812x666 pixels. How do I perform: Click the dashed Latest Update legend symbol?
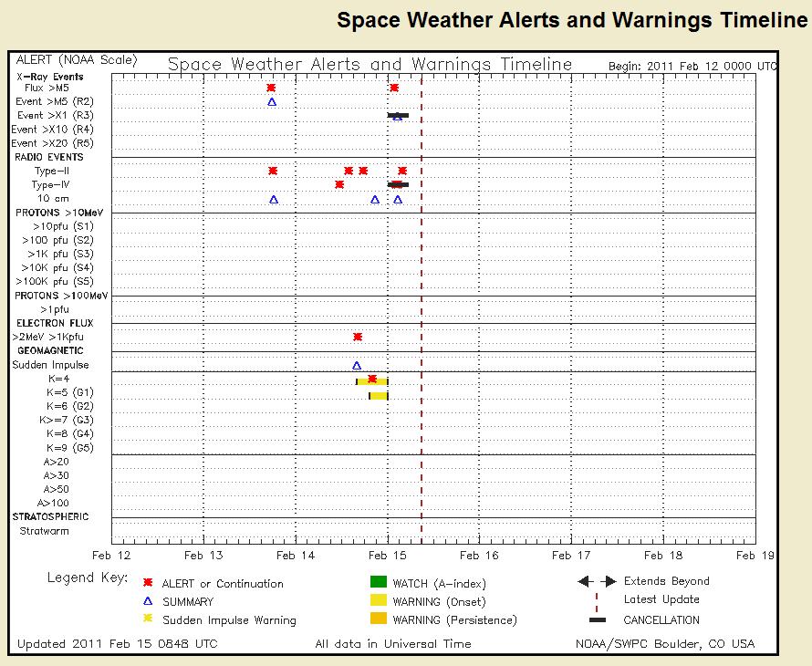tap(597, 602)
